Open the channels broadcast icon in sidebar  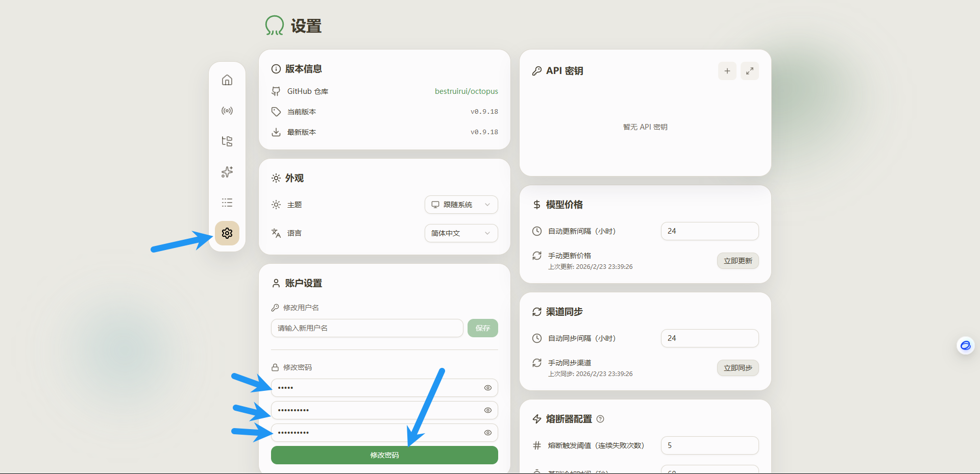point(227,111)
